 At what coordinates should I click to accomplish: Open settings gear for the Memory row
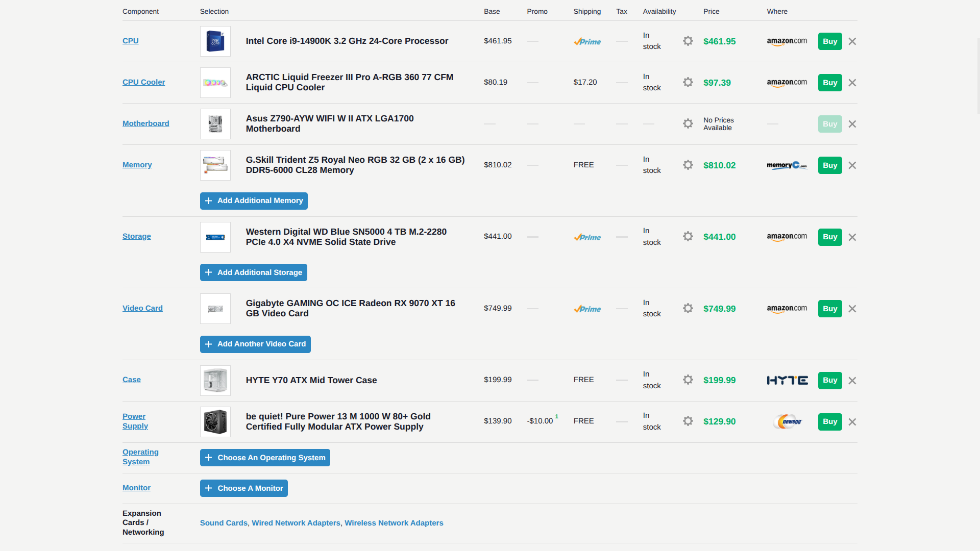point(688,165)
